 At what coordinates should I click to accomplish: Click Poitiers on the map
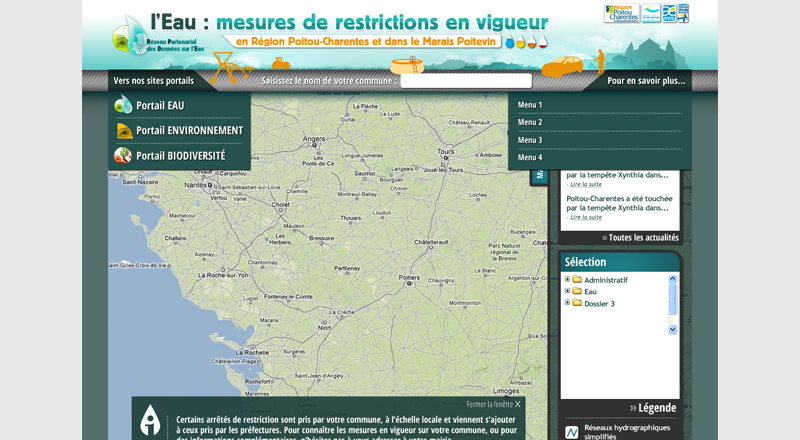[409, 278]
